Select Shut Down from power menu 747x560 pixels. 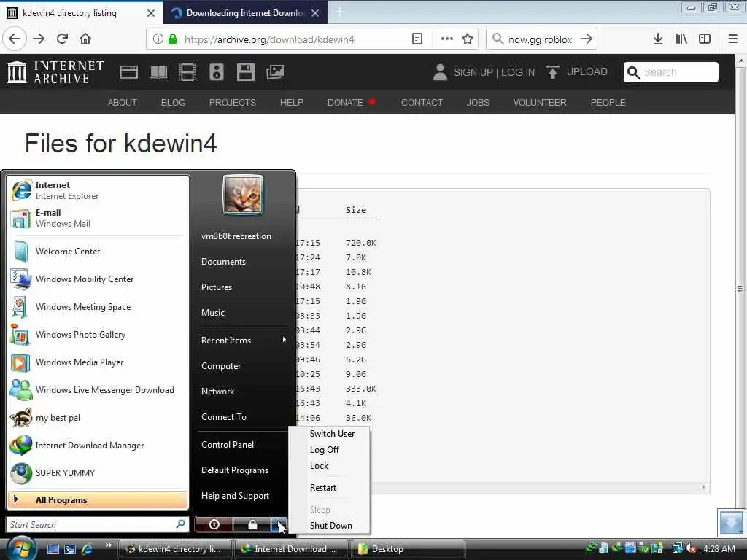tap(330, 526)
